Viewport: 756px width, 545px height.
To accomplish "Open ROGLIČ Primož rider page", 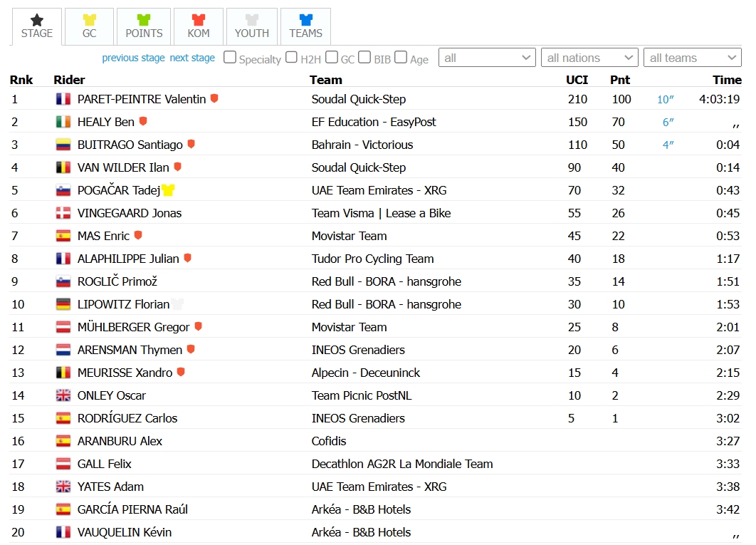I will [x=117, y=281].
